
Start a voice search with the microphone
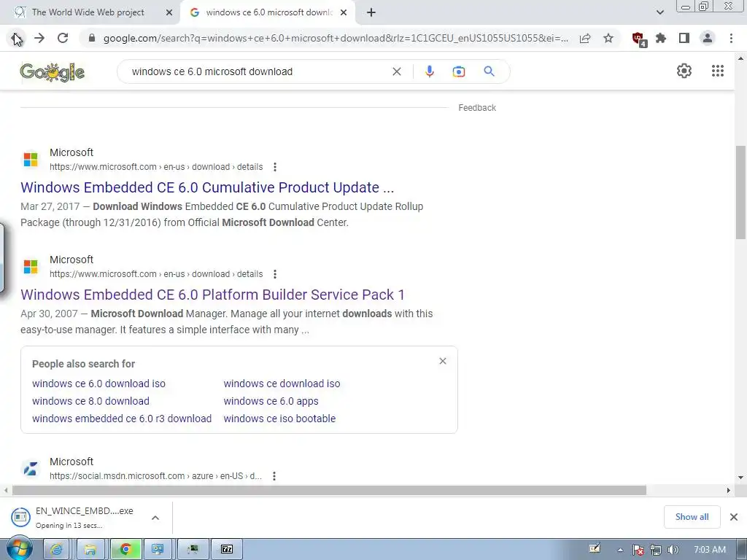(429, 71)
